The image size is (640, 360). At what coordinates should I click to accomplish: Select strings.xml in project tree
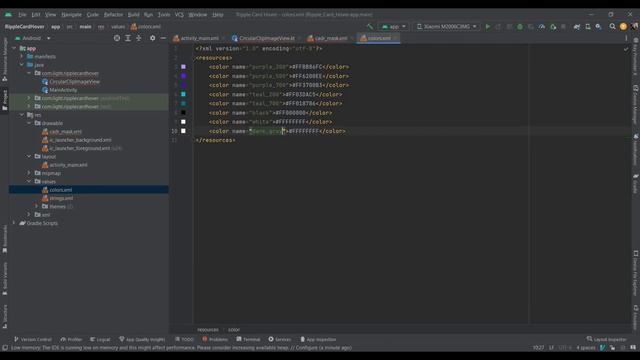61,198
